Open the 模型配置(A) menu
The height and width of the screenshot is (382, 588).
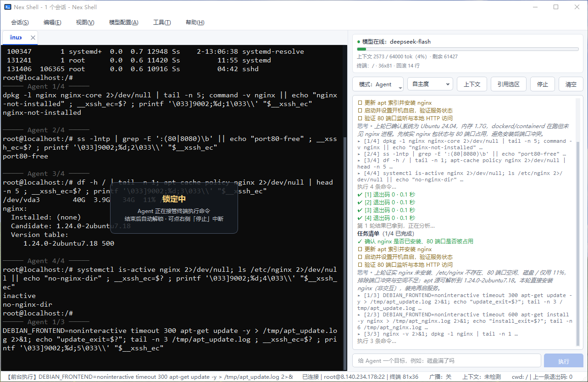tap(123, 22)
